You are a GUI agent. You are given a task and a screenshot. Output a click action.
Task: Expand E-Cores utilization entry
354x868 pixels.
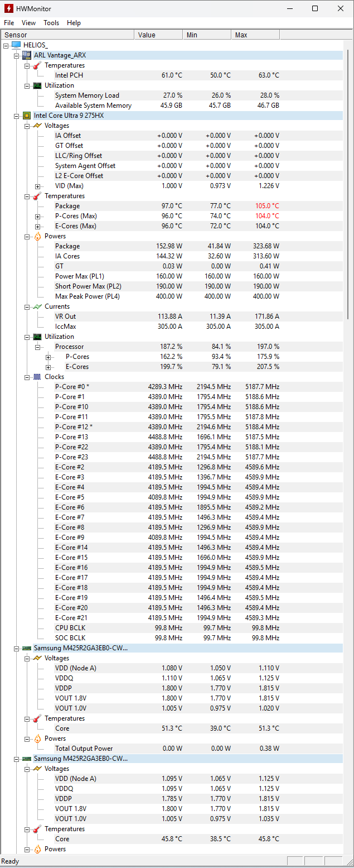pos(48,367)
